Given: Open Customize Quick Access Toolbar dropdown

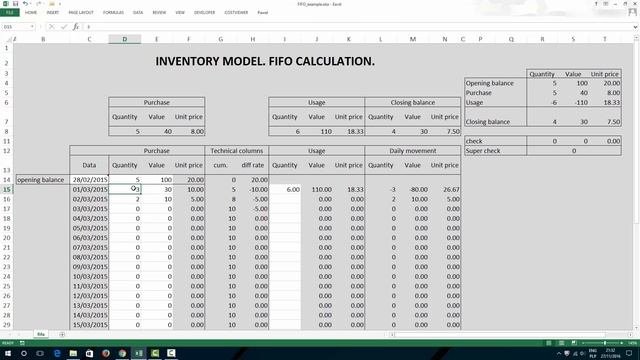Looking at the screenshot, I should click(60, 4).
